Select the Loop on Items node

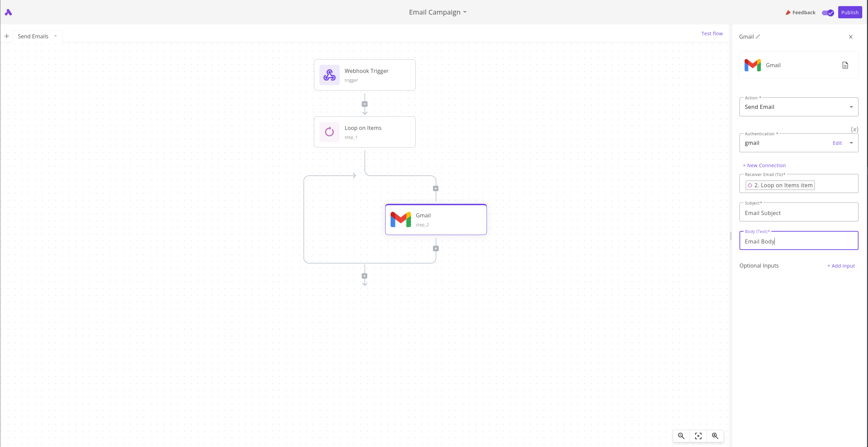click(x=364, y=132)
